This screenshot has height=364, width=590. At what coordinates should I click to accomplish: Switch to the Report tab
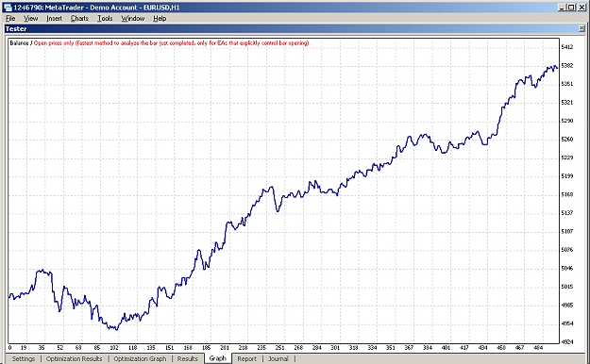(x=246, y=358)
